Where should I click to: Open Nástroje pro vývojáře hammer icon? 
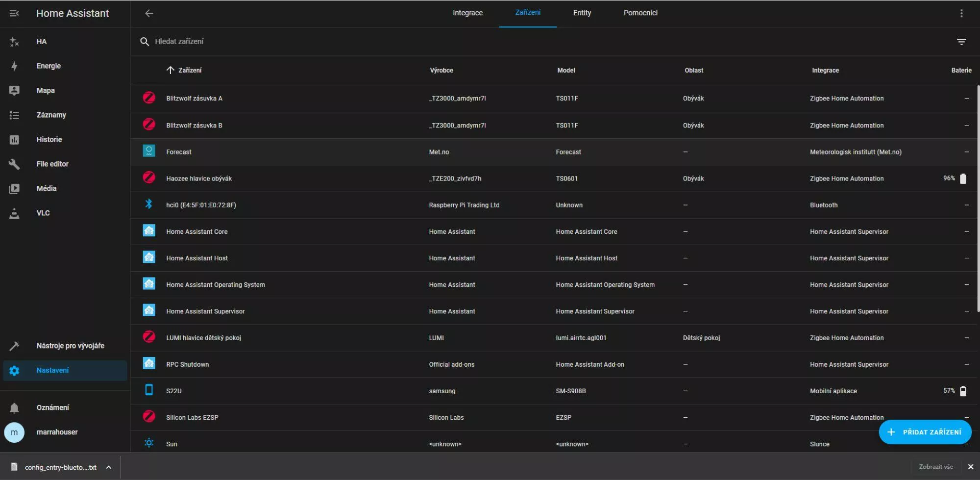click(14, 346)
